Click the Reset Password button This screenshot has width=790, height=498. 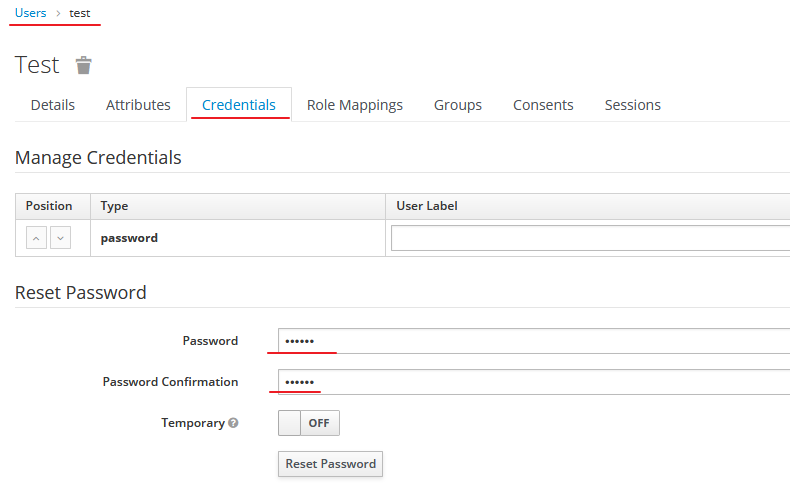331,464
